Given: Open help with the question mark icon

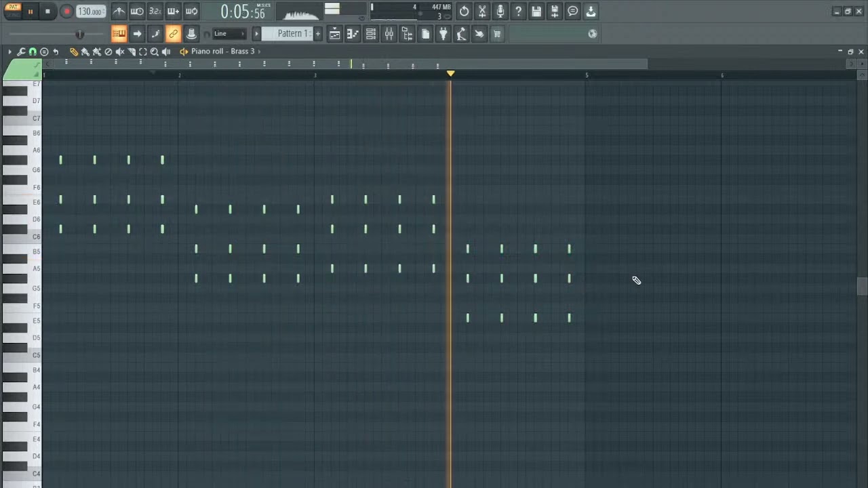Looking at the screenshot, I should tap(518, 12).
